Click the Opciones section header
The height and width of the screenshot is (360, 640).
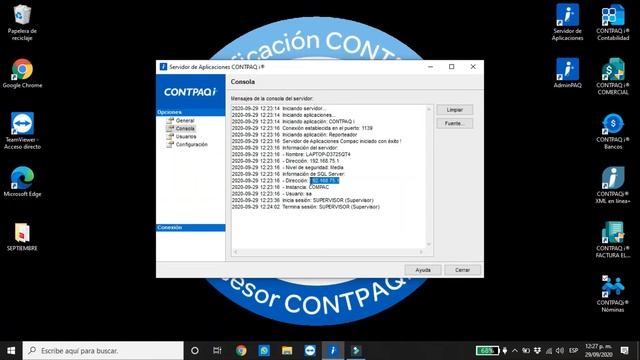191,112
